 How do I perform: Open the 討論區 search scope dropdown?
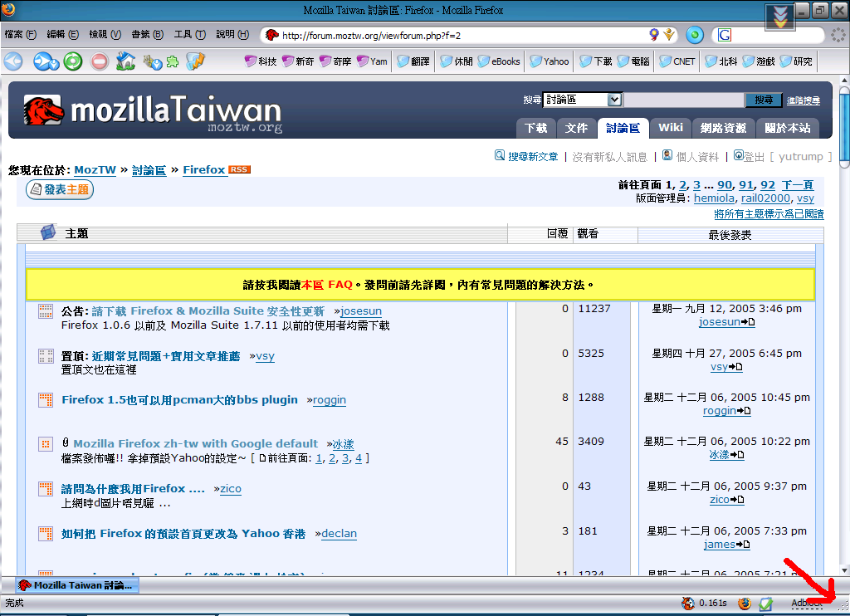614,100
